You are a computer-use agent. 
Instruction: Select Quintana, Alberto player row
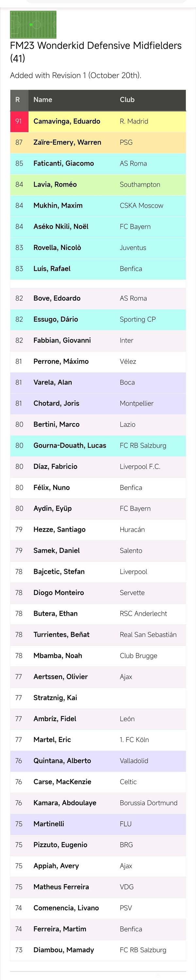[x=98, y=761]
